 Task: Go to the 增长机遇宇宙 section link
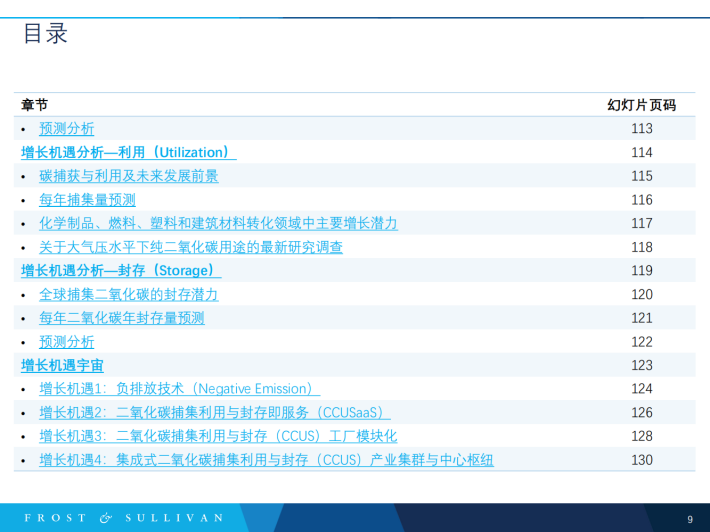(x=62, y=365)
